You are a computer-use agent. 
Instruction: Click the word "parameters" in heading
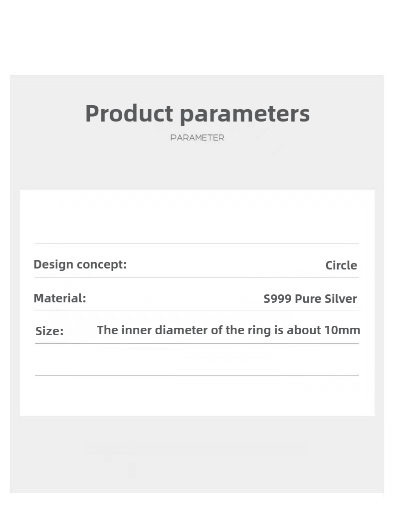point(245,115)
